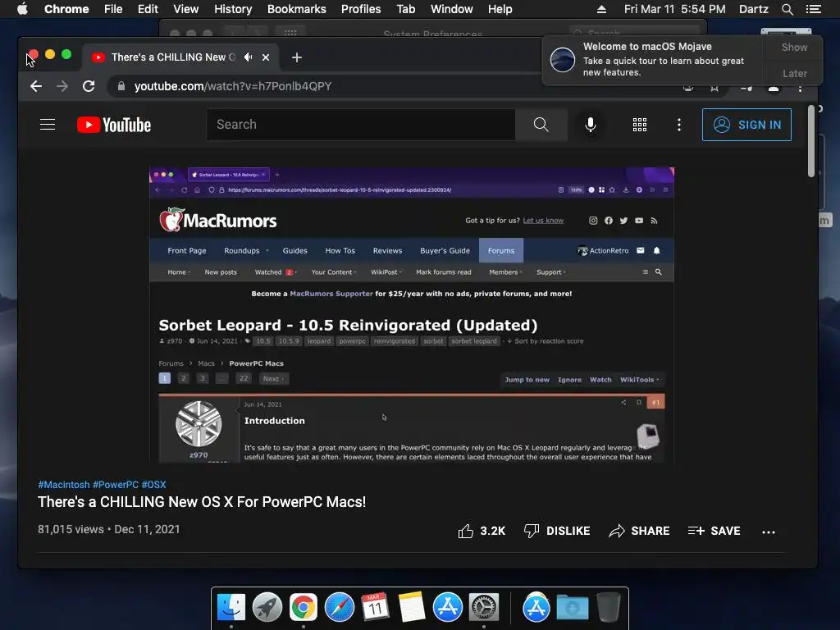Open Calendar in the Dock
Viewport: 840px width, 630px height.
click(375, 608)
